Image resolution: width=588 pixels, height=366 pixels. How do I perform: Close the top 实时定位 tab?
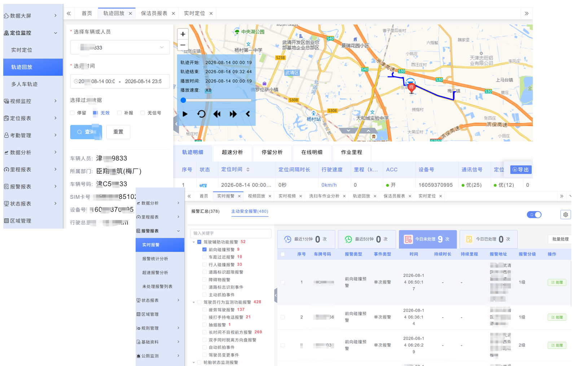pos(211,13)
